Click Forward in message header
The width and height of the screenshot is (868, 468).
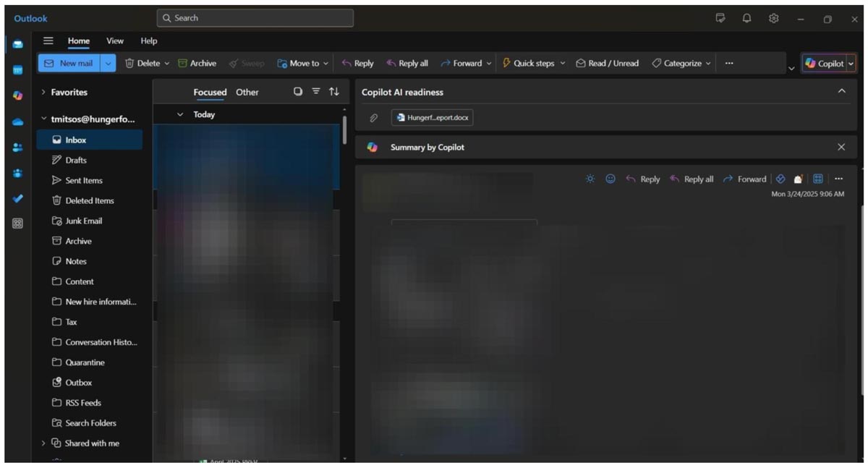tap(744, 179)
